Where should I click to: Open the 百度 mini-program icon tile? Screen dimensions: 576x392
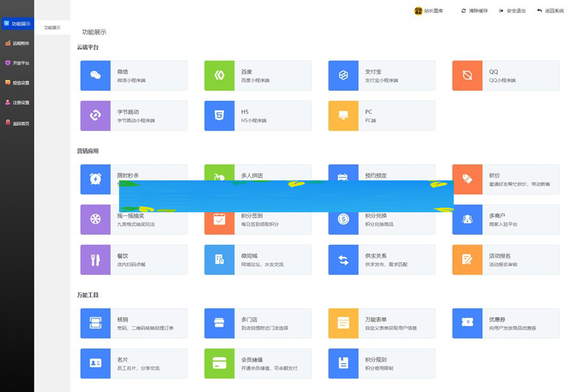pyautogui.click(x=220, y=75)
